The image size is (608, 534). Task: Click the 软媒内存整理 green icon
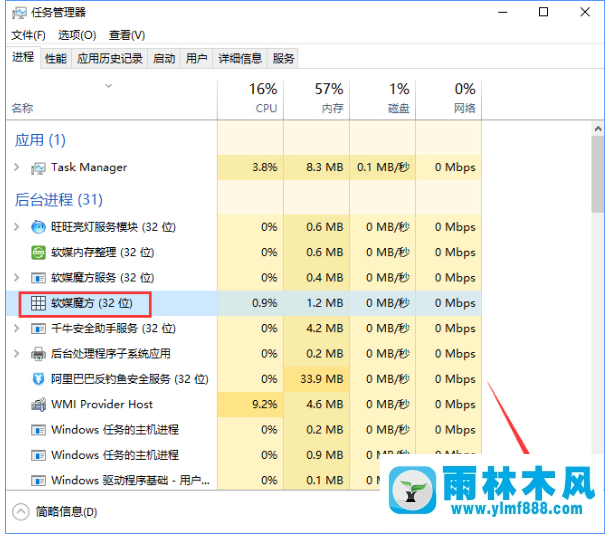click(x=38, y=252)
